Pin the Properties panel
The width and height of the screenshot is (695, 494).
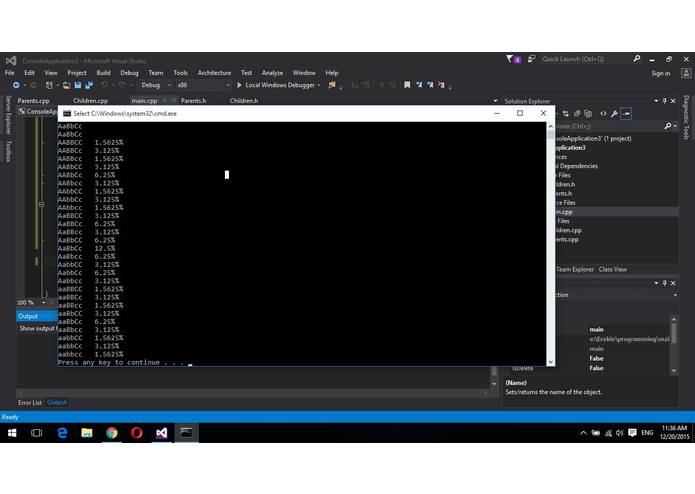point(664,283)
